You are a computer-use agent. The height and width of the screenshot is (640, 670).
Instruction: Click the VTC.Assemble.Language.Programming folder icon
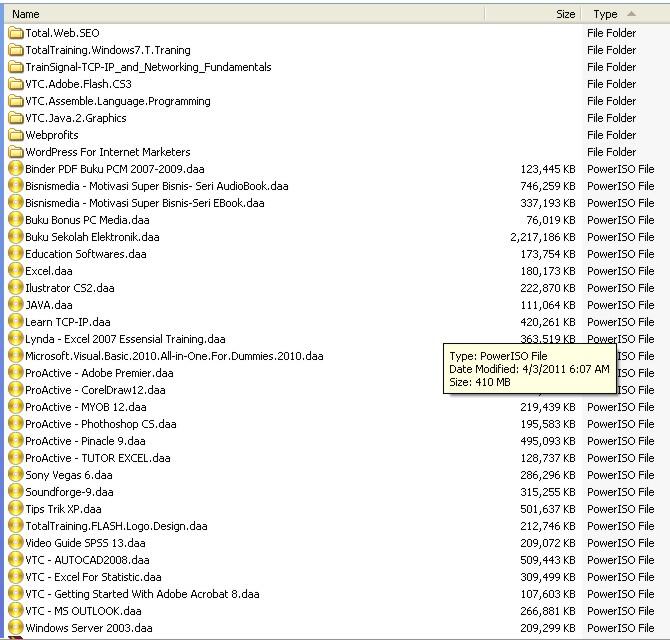[x=16, y=101]
